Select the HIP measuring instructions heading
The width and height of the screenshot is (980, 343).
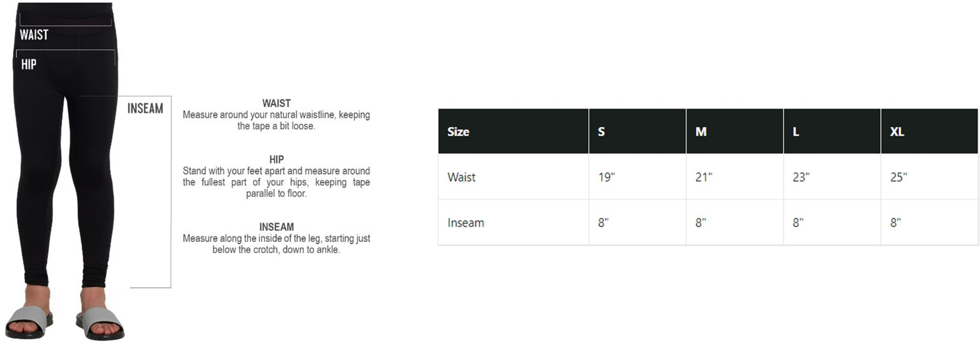pyautogui.click(x=276, y=160)
